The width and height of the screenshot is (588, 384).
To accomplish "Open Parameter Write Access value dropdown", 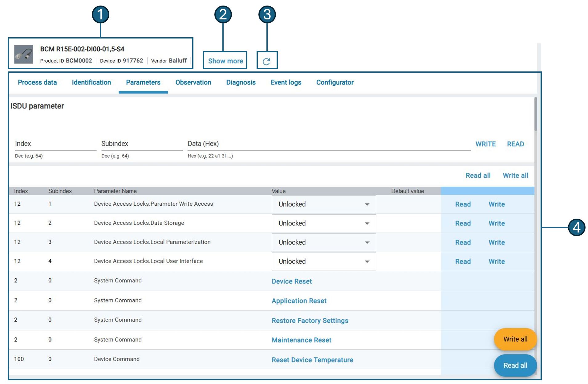I will [323, 204].
